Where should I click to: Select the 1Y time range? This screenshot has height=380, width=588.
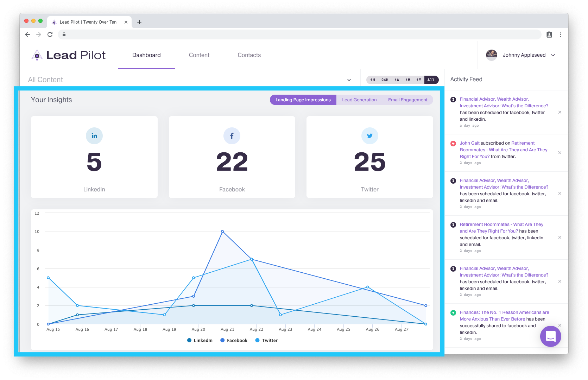click(x=419, y=80)
